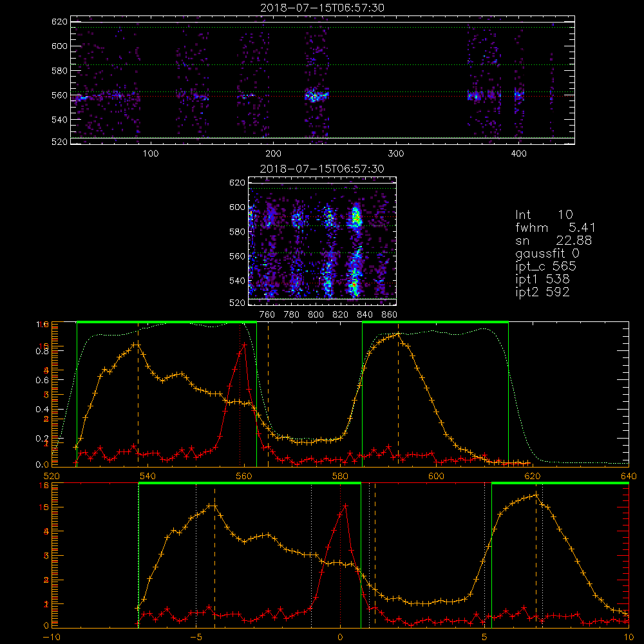Click the 200 x-axis label of top spectrogram
Image resolution: width=644 pixels, height=644 pixels.
(x=273, y=154)
